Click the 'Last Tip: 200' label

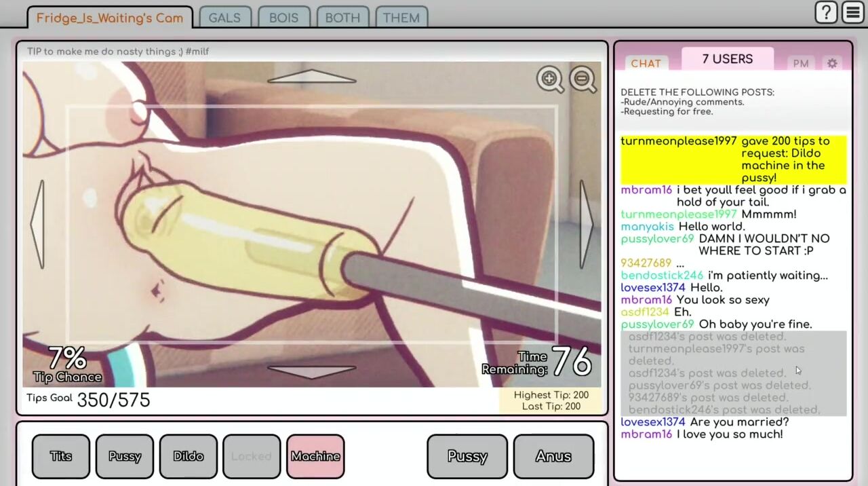[551, 407]
